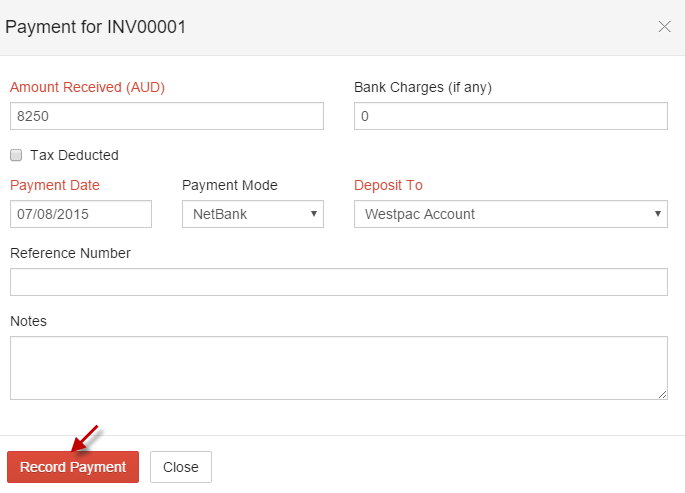Click the Payment Date label
The height and width of the screenshot is (493, 685).
tap(55, 185)
